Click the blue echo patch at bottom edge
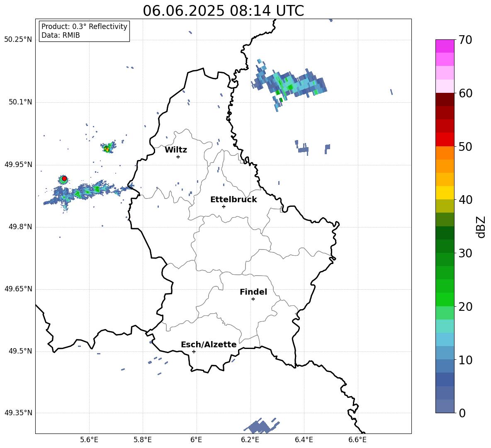This screenshot has height=448, width=491. [261, 426]
